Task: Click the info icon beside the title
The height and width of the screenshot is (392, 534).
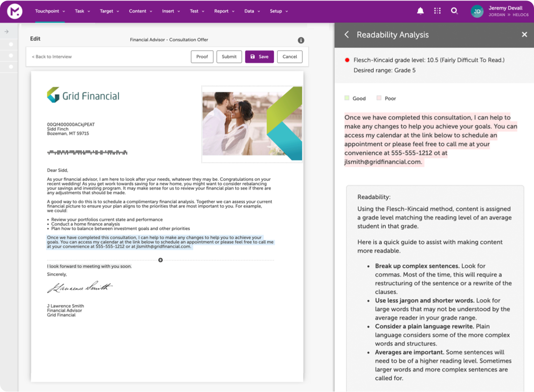Action: click(301, 40)
